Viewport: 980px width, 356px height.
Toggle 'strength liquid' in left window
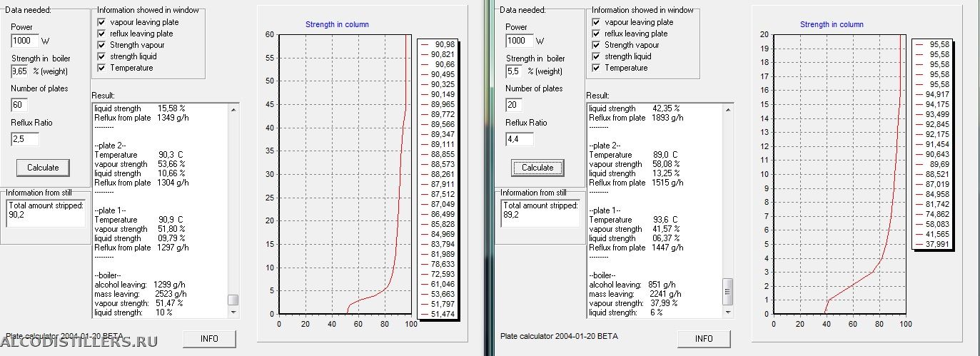tap(102, 56)
